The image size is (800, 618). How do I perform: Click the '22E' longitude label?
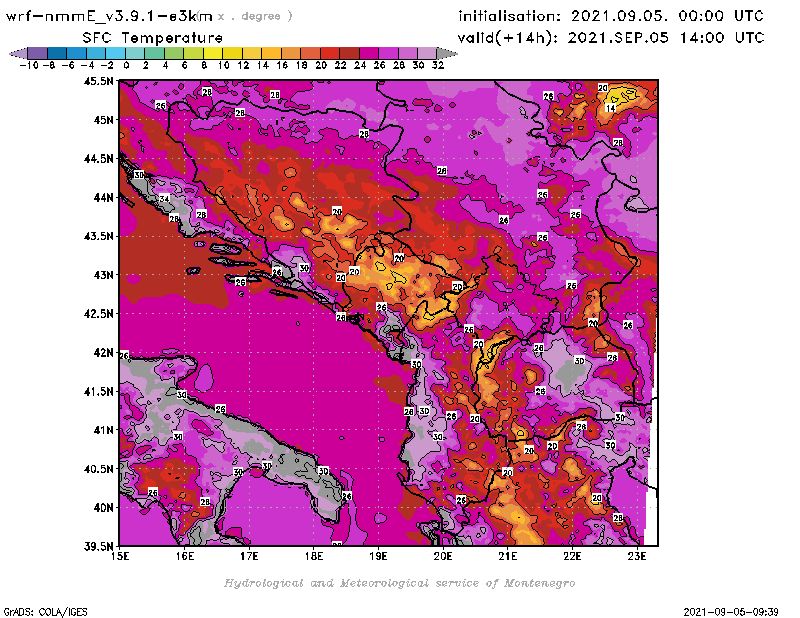[572, 556]
